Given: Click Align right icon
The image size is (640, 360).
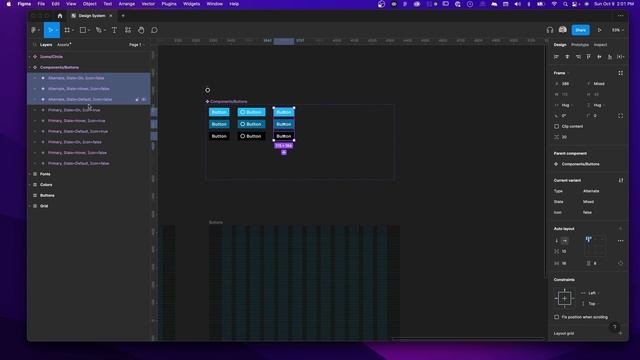Looking at the screenshot, I should pos(578,57).
